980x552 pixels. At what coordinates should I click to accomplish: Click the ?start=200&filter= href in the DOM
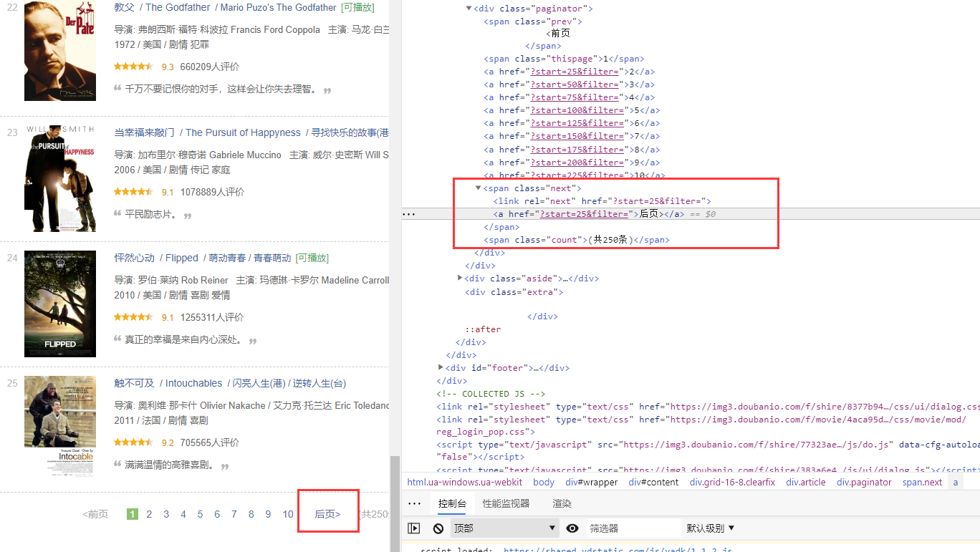[x=576, y=163]
